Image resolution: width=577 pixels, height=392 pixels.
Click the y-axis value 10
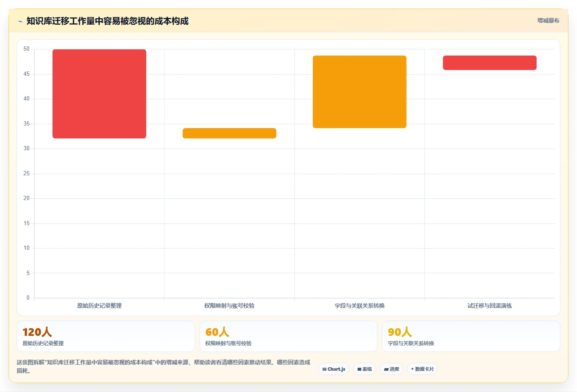pos(26,248)
